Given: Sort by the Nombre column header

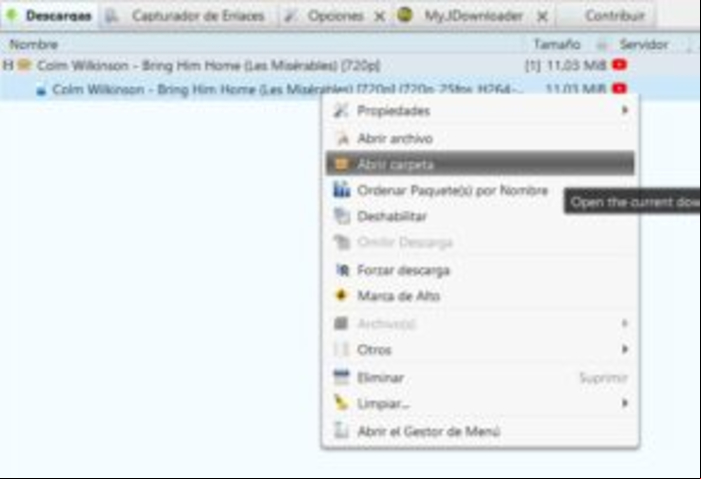Looking at the screenshot, I should pos(34,44).
